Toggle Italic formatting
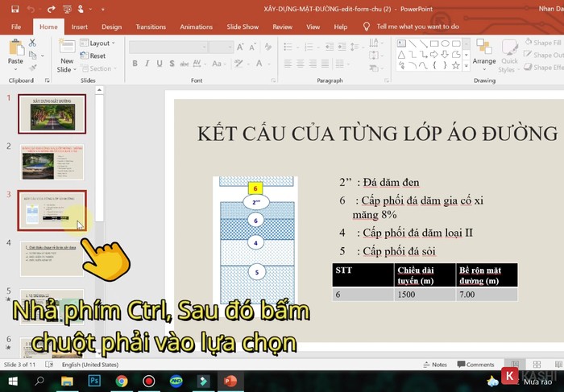This screenshot has height=392, width=564. click(147, 64)
